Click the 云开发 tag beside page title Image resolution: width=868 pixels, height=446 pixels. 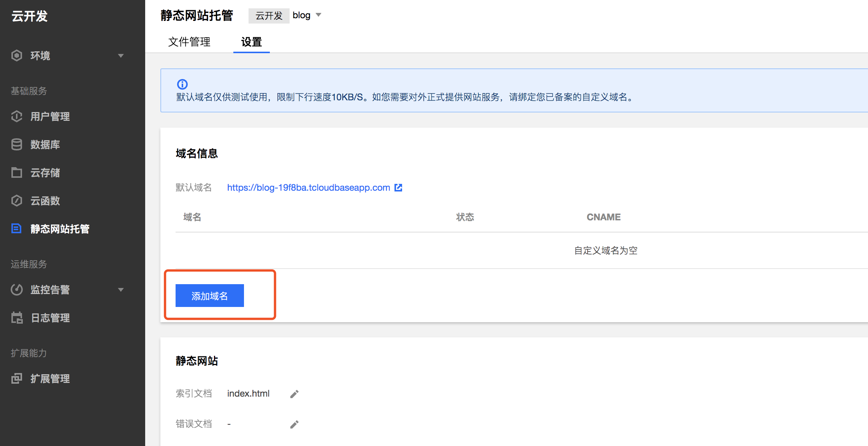(269, 16)
